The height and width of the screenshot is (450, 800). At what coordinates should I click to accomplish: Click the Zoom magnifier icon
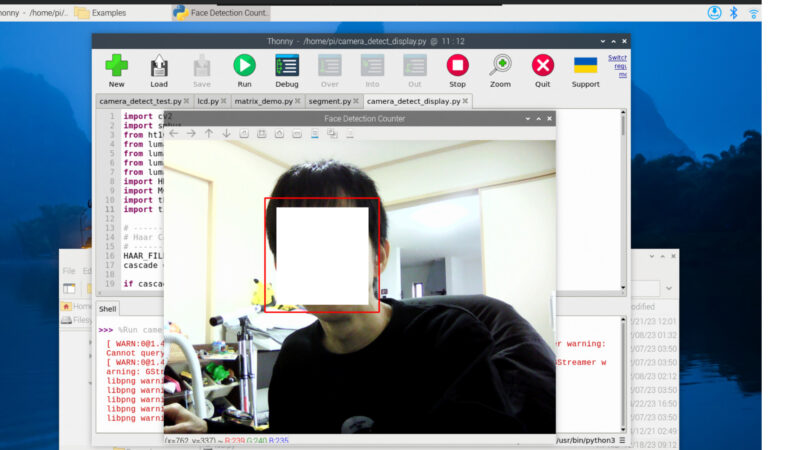pyautogui.click(x=500, y=67)
